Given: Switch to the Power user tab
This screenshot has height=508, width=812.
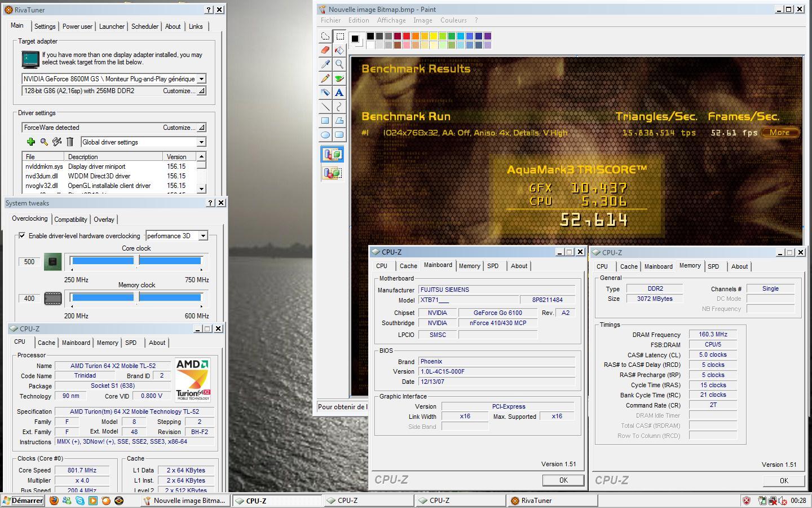Looking at the screenshot, I should pyautogui.click(x=77, y=27).
